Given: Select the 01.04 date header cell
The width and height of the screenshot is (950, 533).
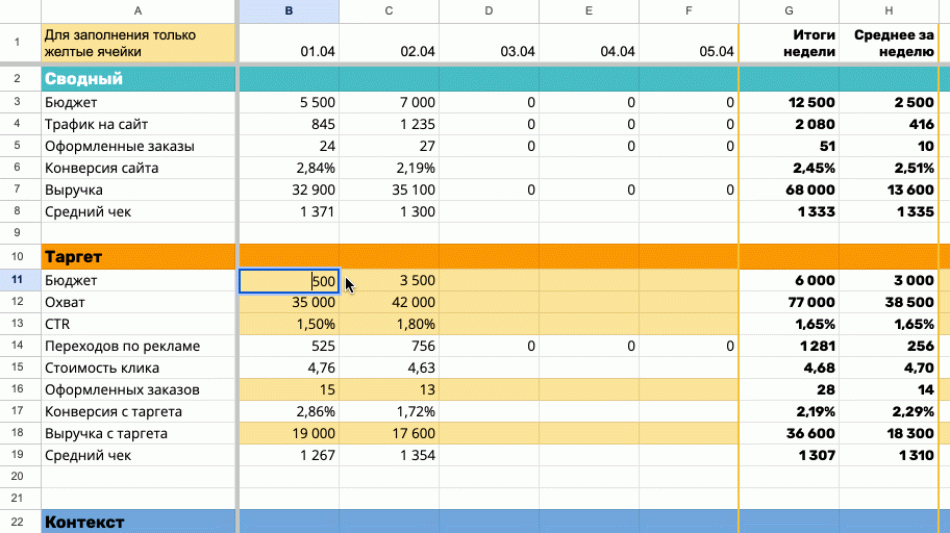Looking at the screenshot, I should [x=288, y=44].
